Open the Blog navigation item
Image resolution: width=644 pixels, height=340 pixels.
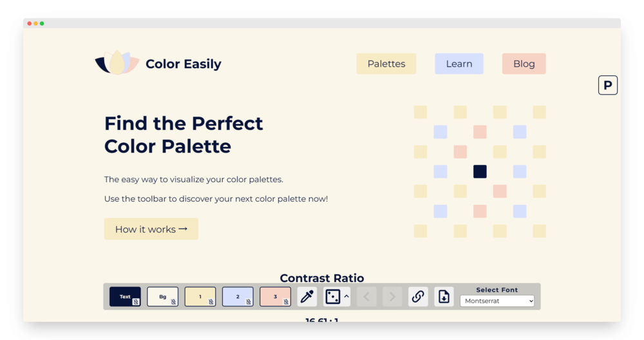(524, 64)
